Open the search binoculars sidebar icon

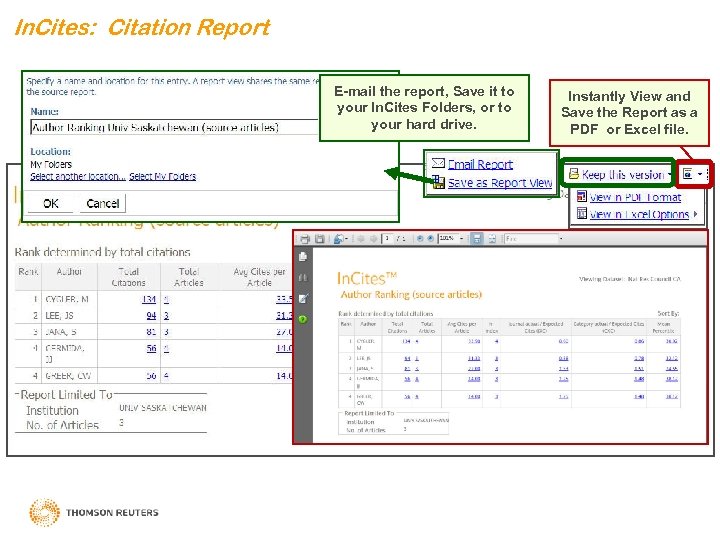303,278
